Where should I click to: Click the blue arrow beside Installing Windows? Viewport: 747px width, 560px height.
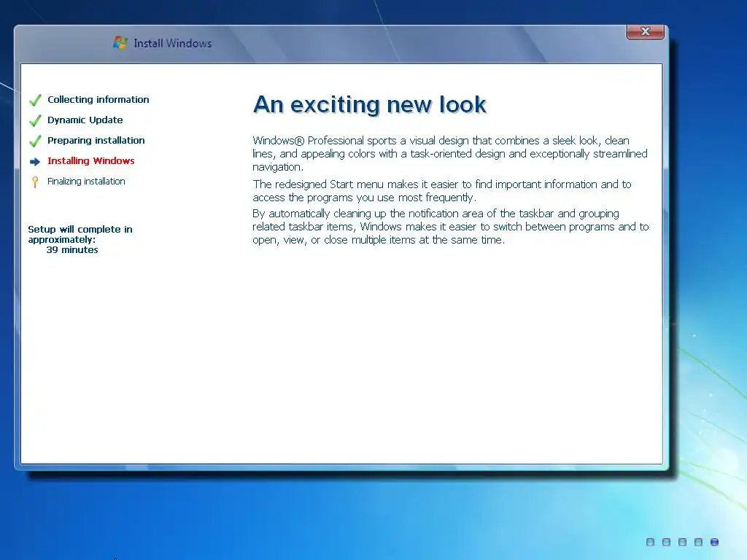35,162
